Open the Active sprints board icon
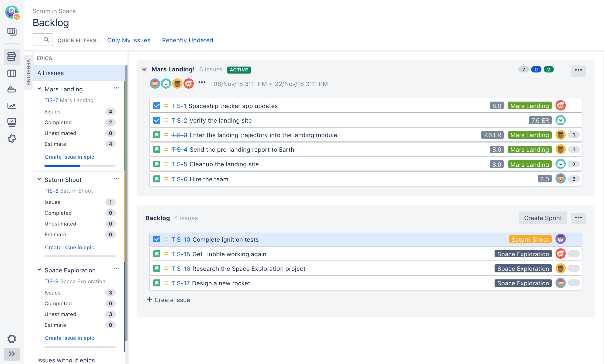This screenshot has height=364, width=604. click(x=12, y=73)
